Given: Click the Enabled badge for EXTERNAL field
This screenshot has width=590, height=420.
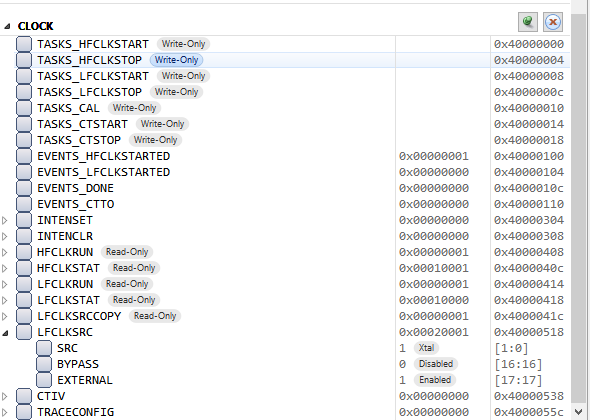Looking at the screenshot, I should click(435, 380).
